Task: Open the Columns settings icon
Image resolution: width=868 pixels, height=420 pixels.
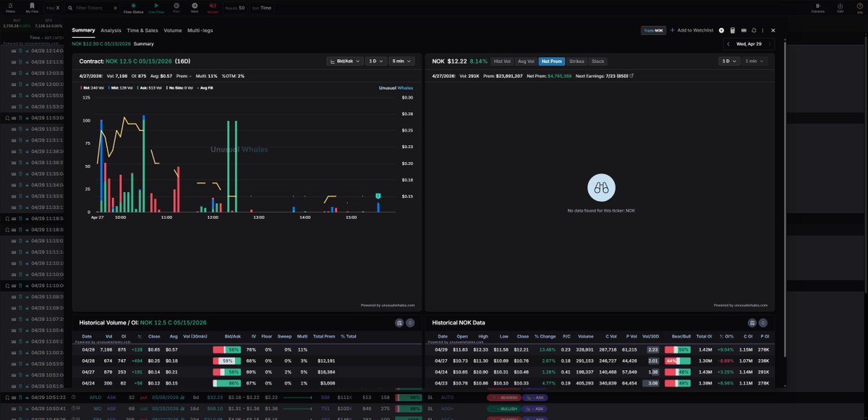Action: [x=818, y=5]
